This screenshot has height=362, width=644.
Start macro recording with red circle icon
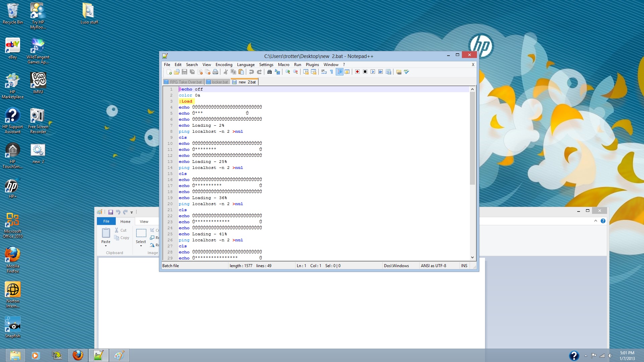tap(358, 72)
